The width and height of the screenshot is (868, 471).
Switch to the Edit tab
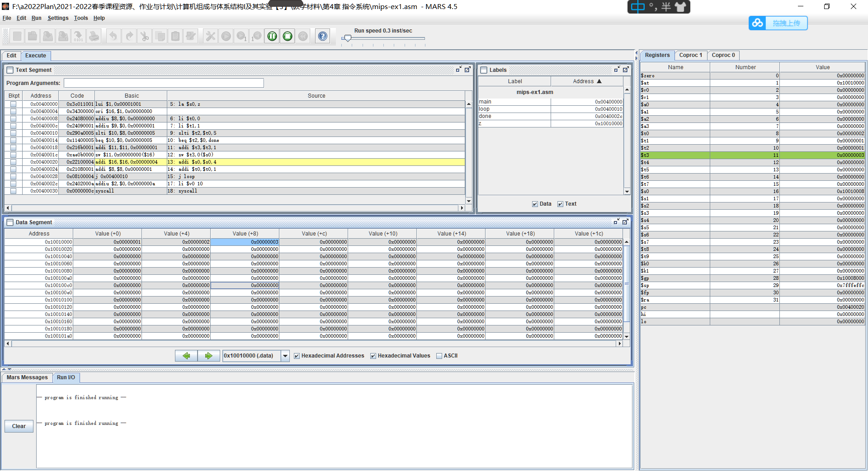point(11,56)
